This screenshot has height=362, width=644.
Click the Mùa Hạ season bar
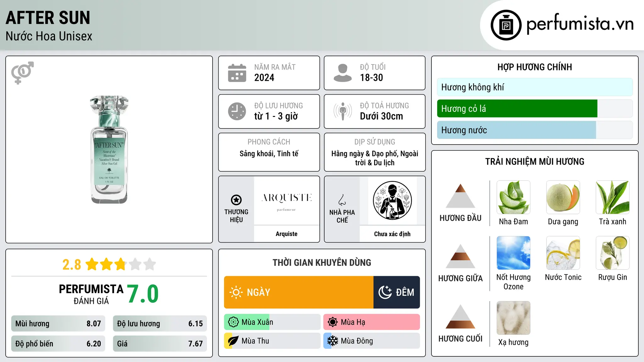click(x=372, y=322)
